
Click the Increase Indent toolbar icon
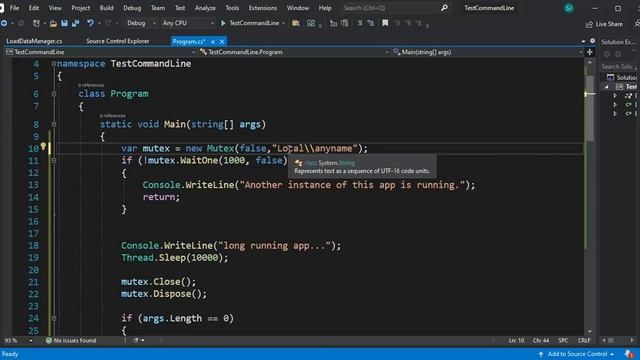tap(345, 23)
